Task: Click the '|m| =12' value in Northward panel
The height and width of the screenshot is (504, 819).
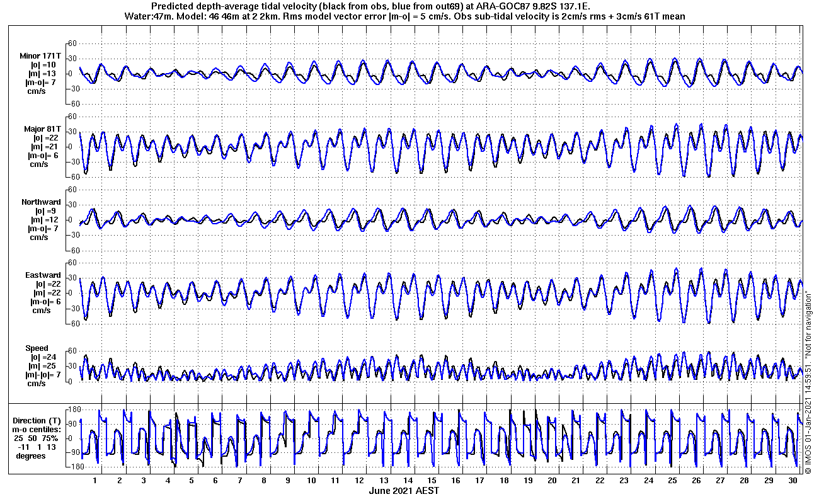Action: coord(43,220)
